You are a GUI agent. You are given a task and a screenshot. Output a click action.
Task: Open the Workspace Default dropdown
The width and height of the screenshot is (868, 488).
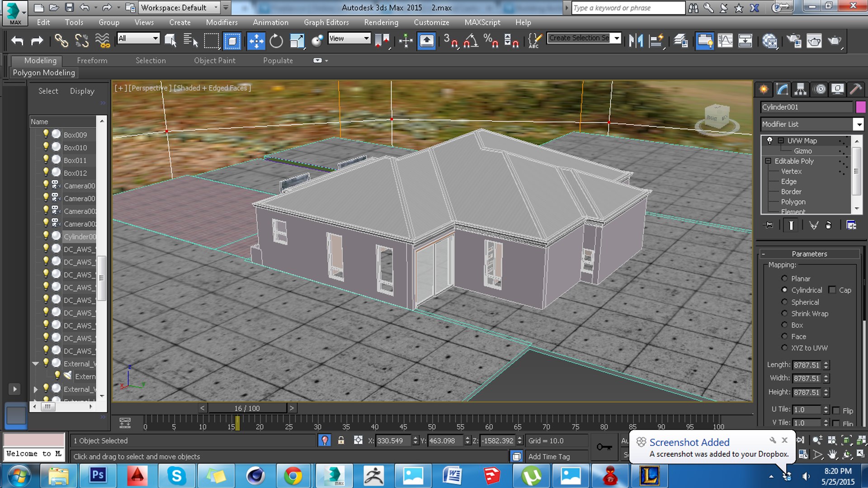click(x=216, y=8)
